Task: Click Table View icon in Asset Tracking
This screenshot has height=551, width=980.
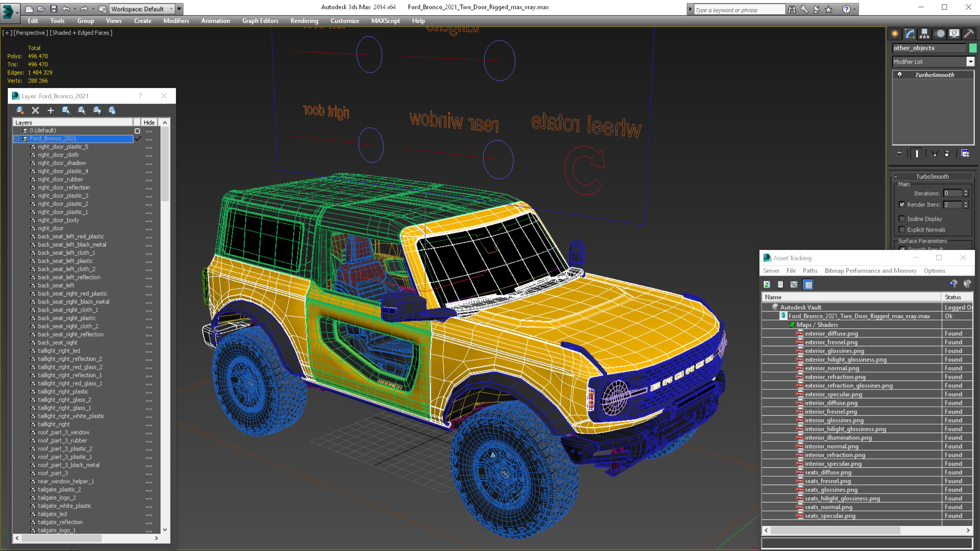Action: coord(808,284)
